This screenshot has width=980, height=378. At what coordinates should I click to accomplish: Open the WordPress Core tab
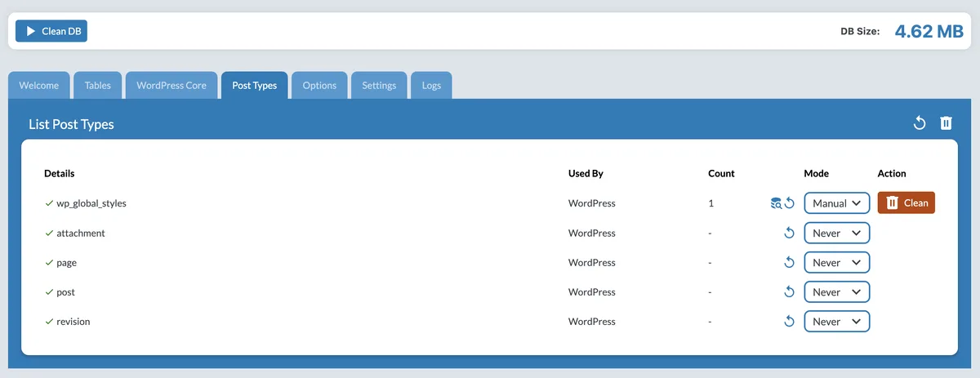pos(171,86)
